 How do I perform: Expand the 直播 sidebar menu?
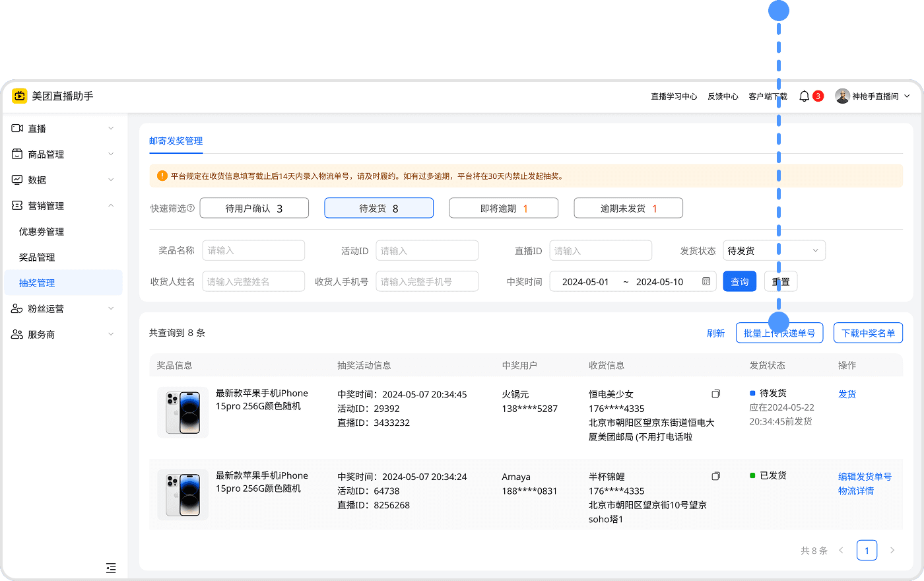coord(111,128)
